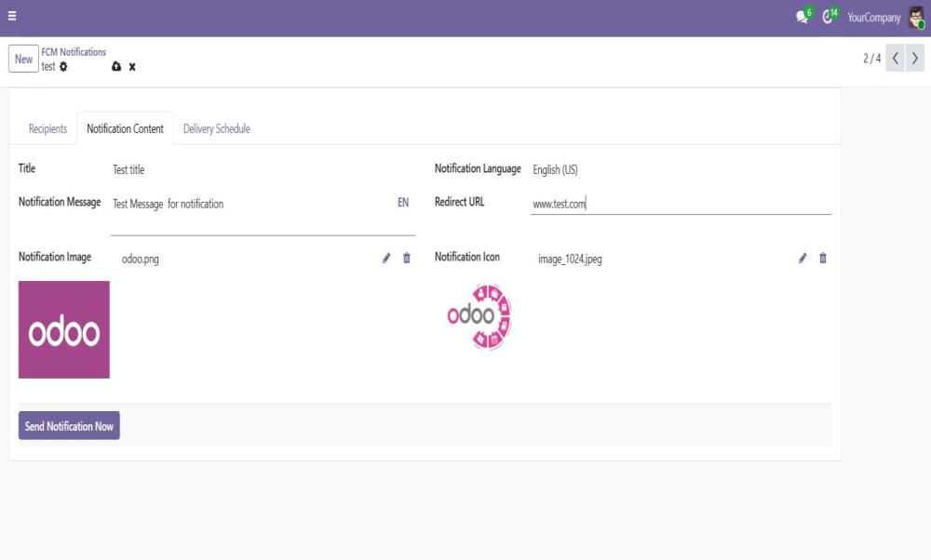Screen dimensions: 931x560
Task: Click the user avatar in top bar
Action: coord(916,18)
